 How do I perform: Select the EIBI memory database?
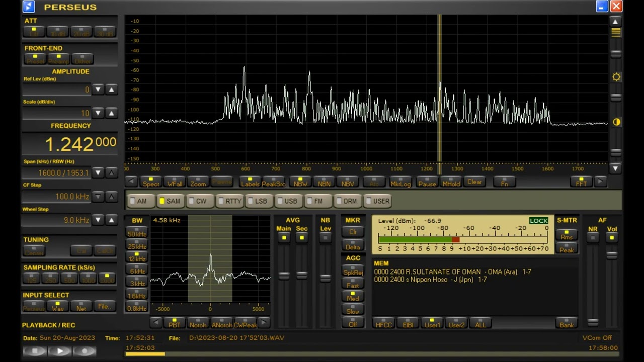[408, 322]
